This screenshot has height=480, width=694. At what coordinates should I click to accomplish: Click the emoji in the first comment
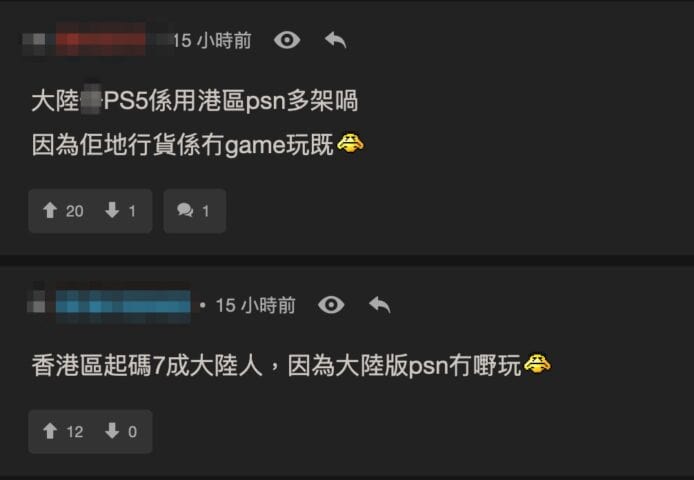tap(350, 144)
